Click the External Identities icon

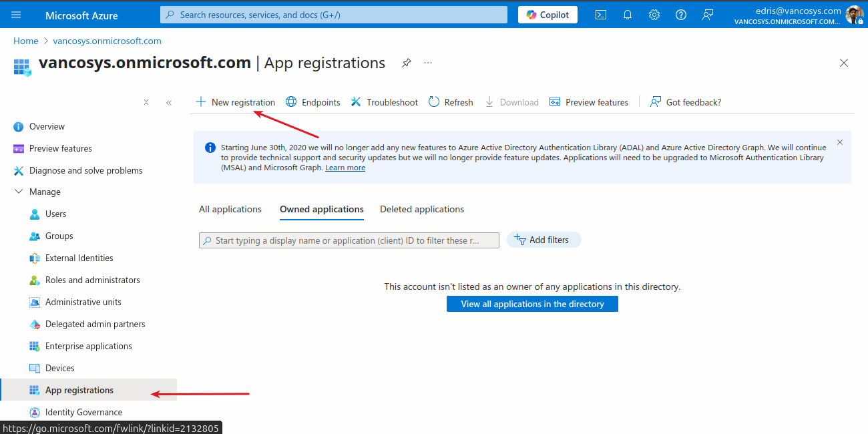pyautogui.click(x=35, y=258)
